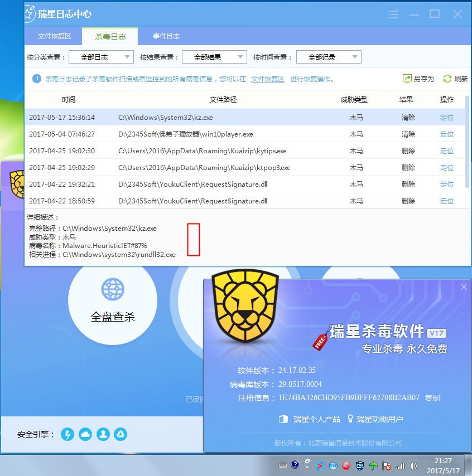Click the 瑞星个人产品 book icon
This screenshot has height=476, width=472.
[x=283, y=419]
